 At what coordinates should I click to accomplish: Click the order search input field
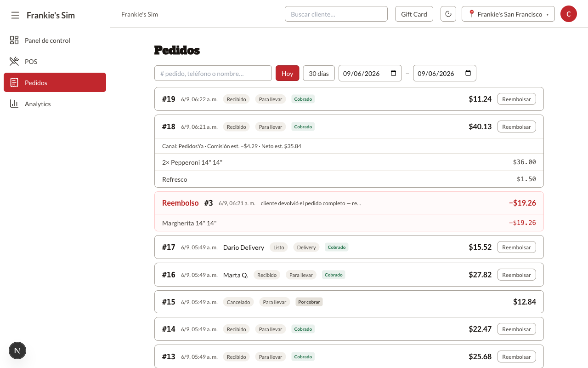[213, 73]
